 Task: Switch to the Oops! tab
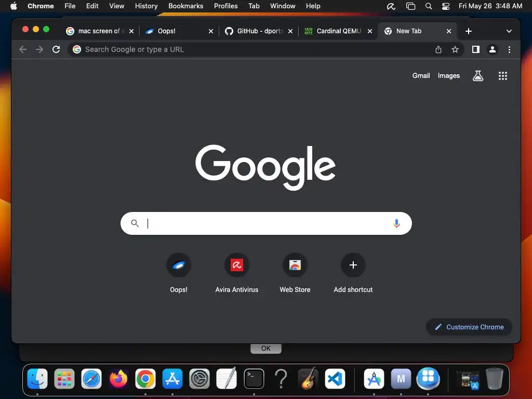pyautogui.click(x=176, y=31)
